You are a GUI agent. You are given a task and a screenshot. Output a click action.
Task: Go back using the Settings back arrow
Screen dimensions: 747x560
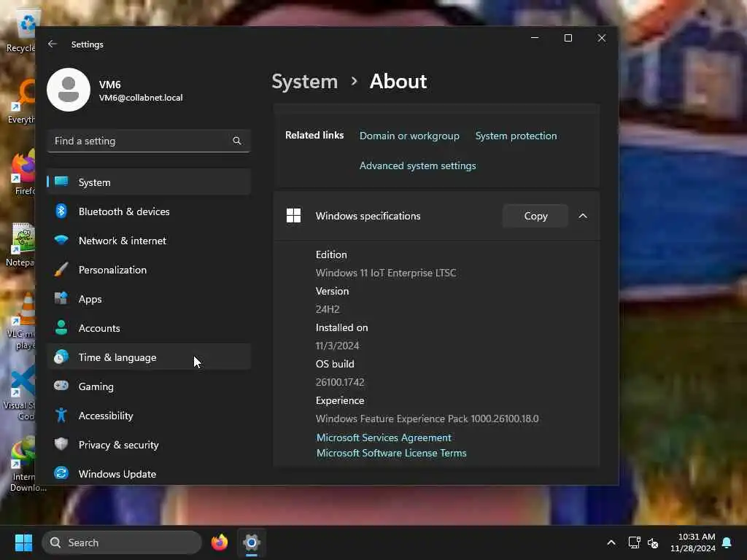coord(53,44)
